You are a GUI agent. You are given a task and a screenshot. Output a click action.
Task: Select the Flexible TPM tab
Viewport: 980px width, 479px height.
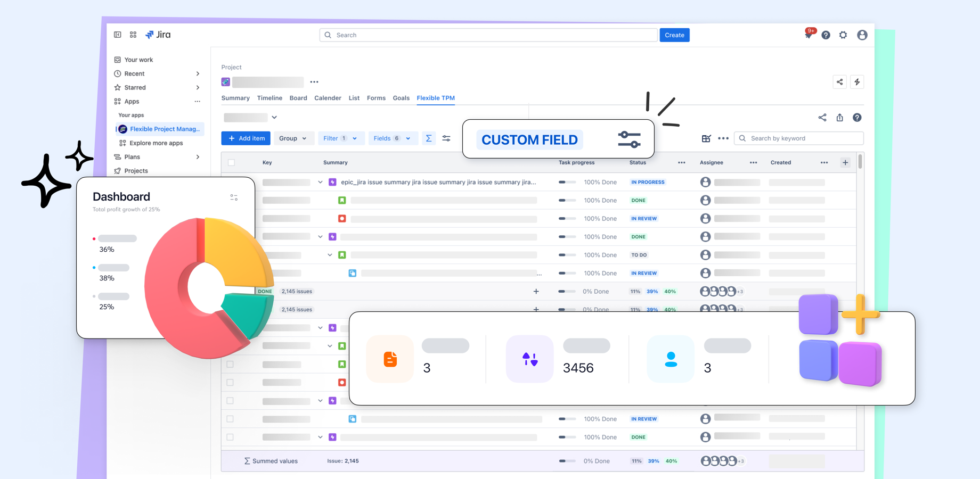436,98
